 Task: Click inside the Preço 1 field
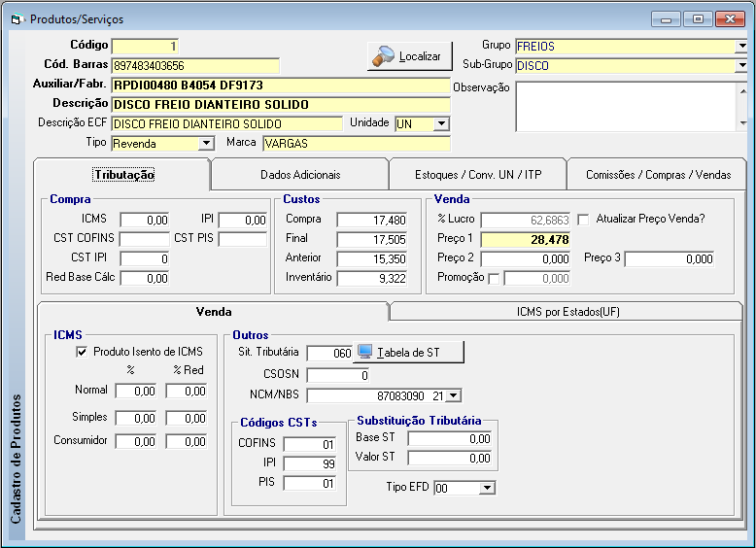(x=526, y=239)
